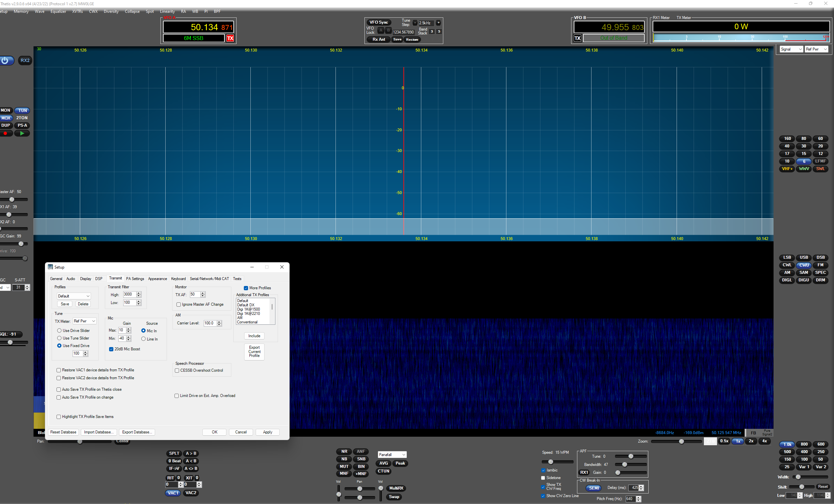834x504 pixels.
Task: Toggle the RX2 receiver button
Action: click(x=25, y=60)
